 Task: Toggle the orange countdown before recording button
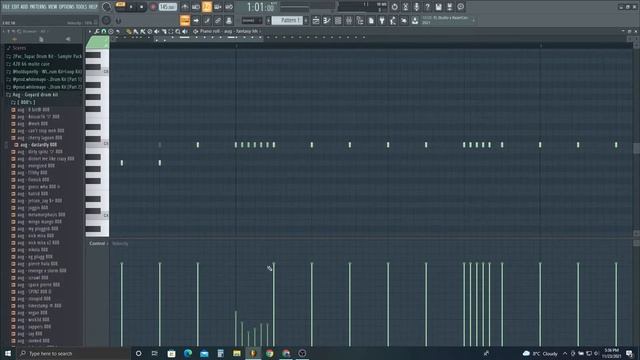pyautogui.click(x=207, y=7)
